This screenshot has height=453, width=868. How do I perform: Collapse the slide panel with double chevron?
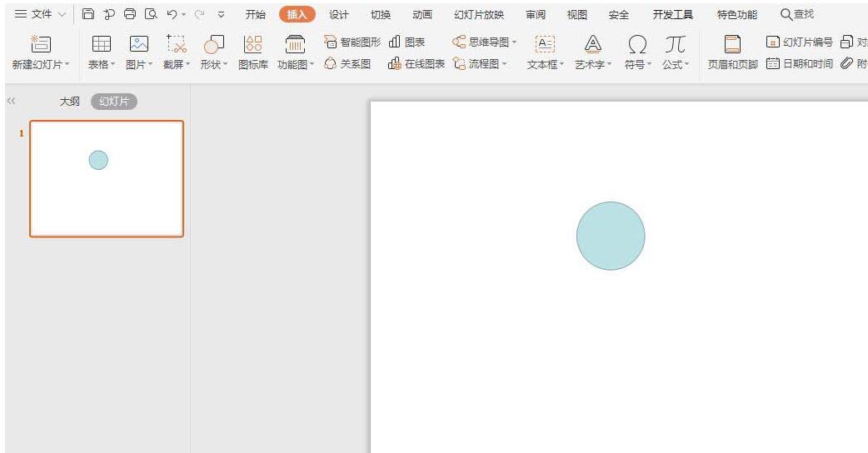[x=11, y=101]
